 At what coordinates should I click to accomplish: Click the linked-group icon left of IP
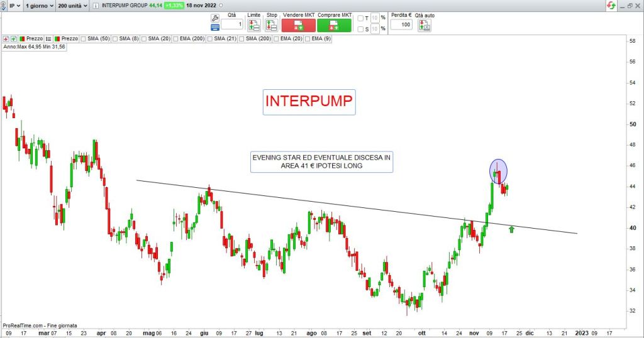click(x=4, y=6)
